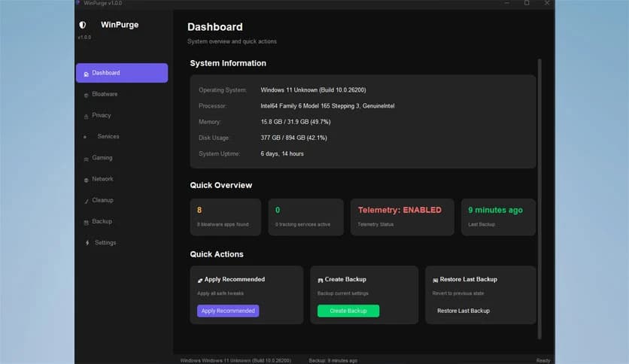
Task: Click the Restore Last Backup card icon
Action: coord(435,281)
